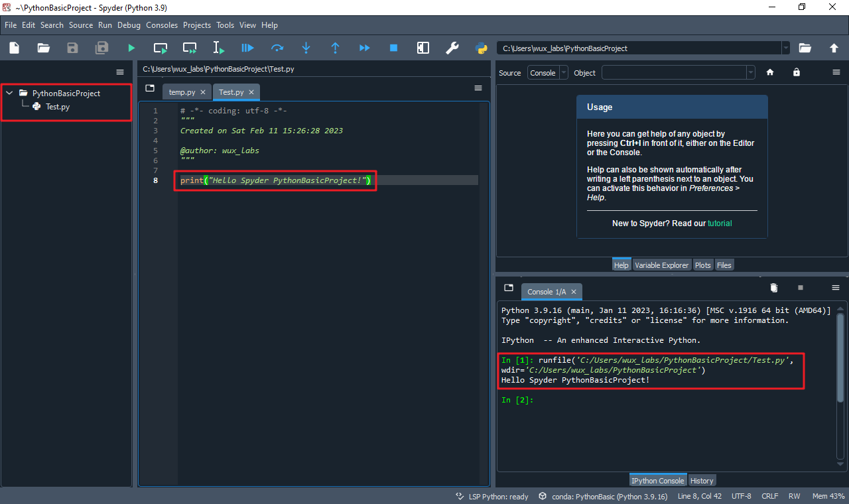Screen dimensions: 849x504
Task: Open Preferences wrench icon
Action: click(452, 48)
